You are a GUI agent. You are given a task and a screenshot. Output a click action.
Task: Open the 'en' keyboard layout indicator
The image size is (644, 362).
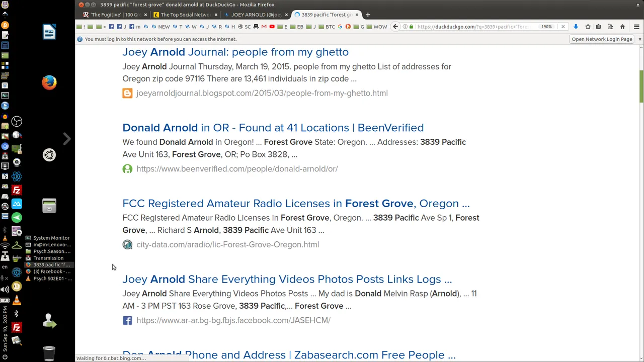[5, 267]
